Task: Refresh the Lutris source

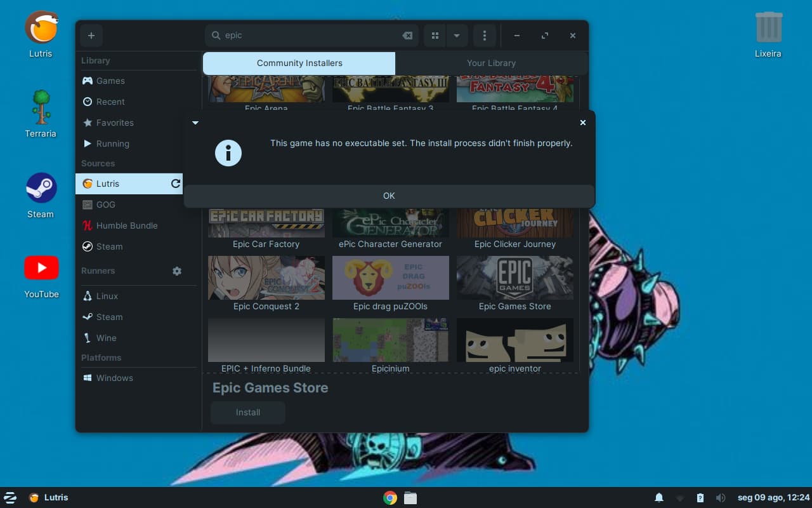Action: pyautogui.click(x=176, y=184)
